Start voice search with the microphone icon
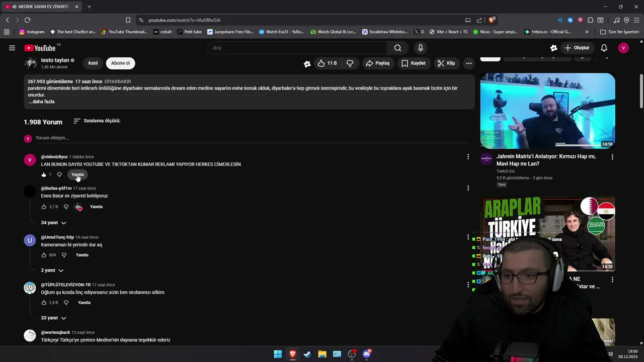Viewport: 644px width, 362px height. [421, 48]
